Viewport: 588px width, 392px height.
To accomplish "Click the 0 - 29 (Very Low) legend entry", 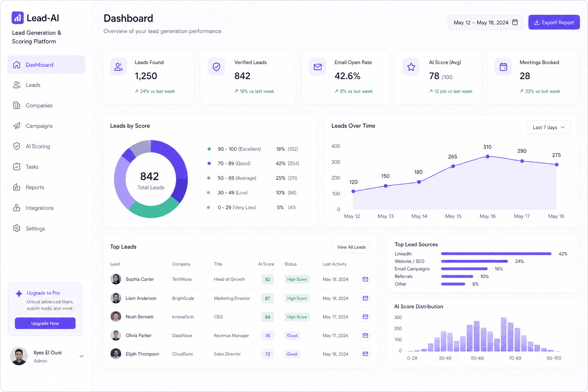I will coord(252,207).
